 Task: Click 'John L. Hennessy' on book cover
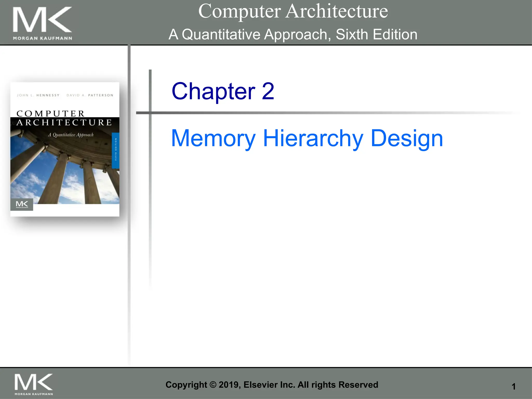pos(38,95)
